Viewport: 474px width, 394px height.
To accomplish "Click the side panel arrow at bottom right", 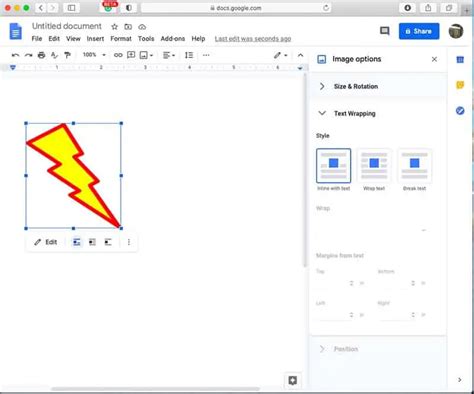I will (460, 380).
